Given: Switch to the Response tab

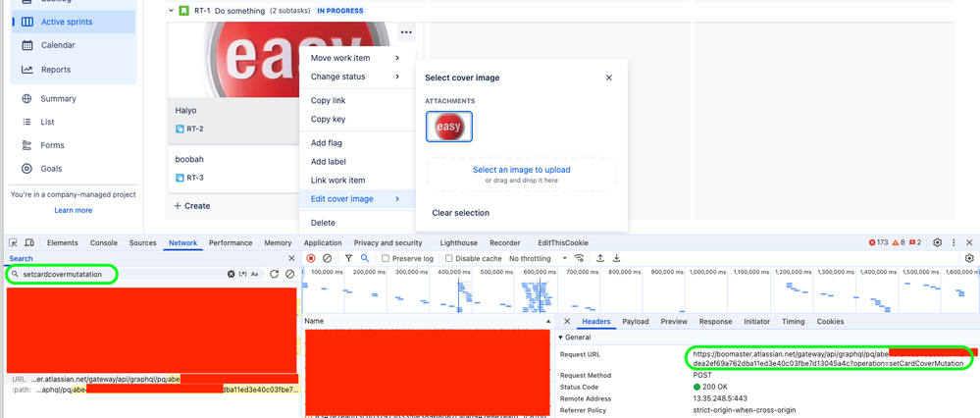Looking at the screenshot, I should 715,321.
